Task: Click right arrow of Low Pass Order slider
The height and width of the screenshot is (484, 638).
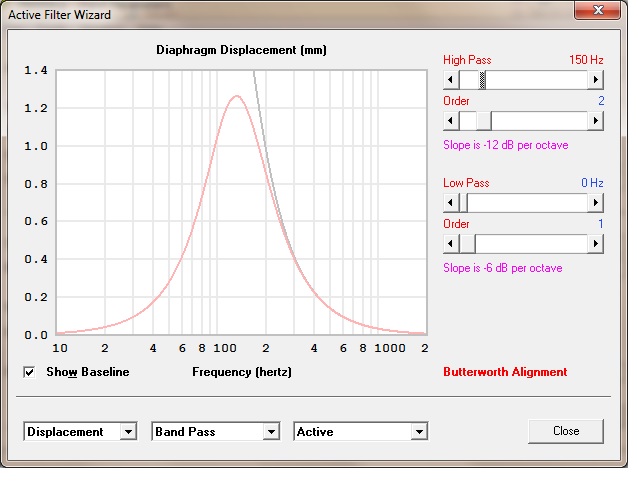Action: [596, 244]
